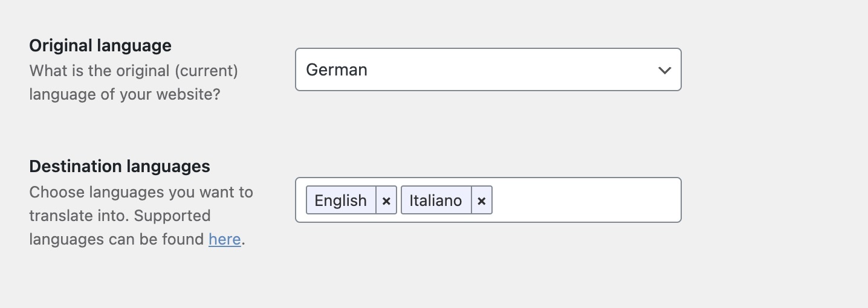Click the 'translate into. Supported' text line
Image resolution: width=868 pixels, height=308 pixels.
120,216
